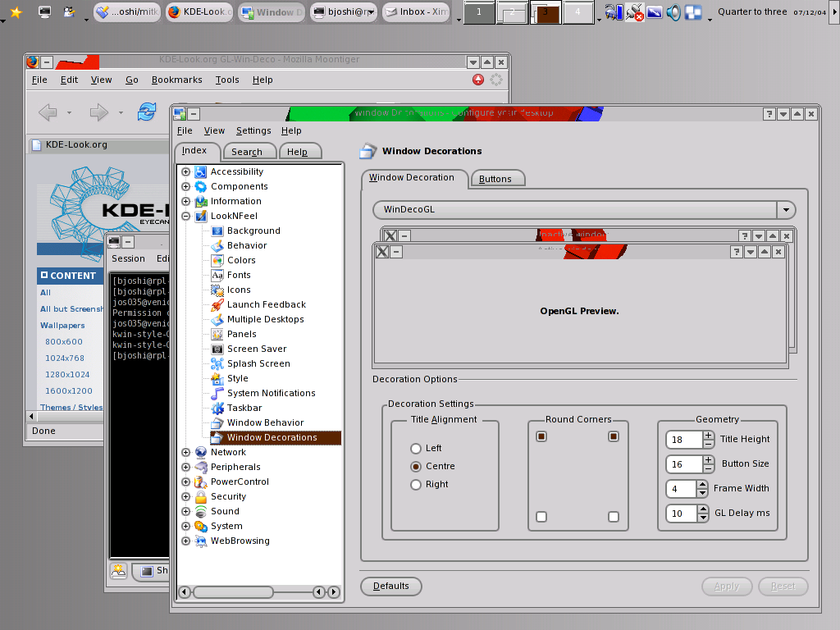Click the Launch Feedback rocket icon

pos(217,305)
